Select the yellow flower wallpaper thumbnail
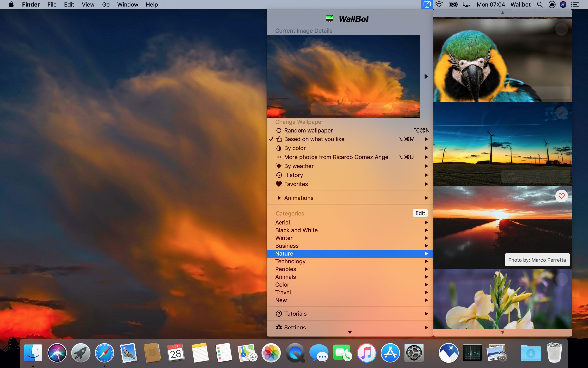 coord(502,299)
